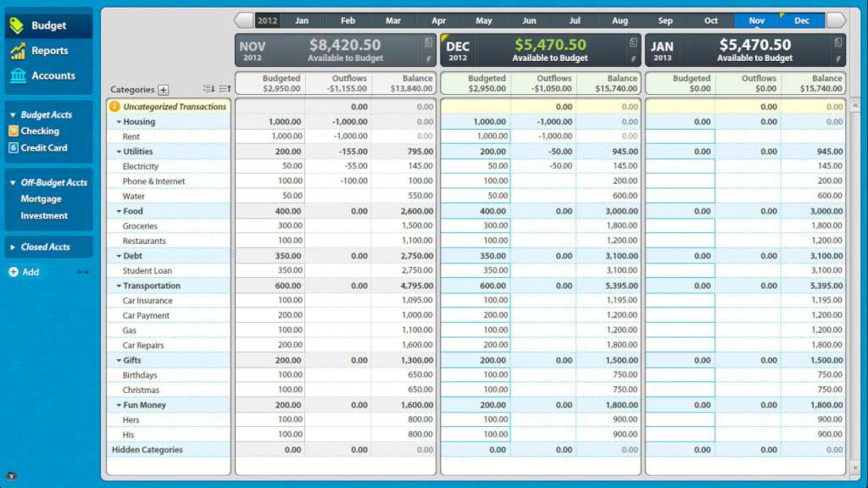Select the Checking account
Image resolution: width=868 pixels, height=488 pixels.
pyautogui.click(x=39, y=130)
